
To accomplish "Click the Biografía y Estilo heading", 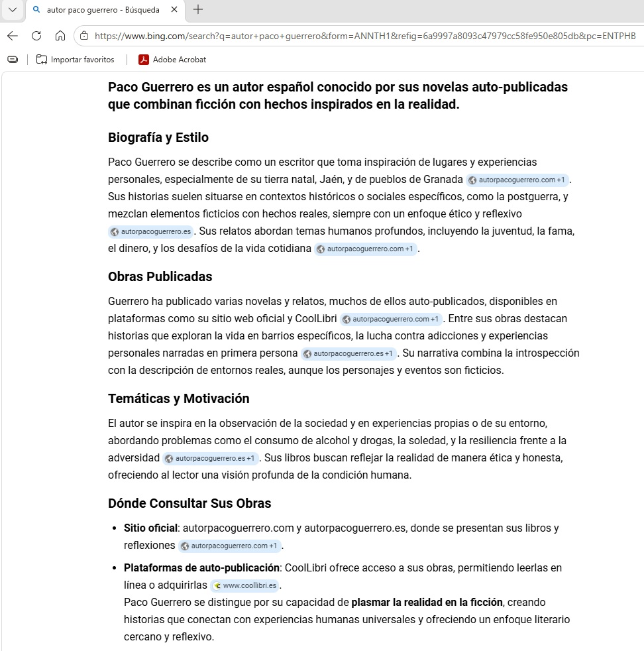I will point(158,137).
